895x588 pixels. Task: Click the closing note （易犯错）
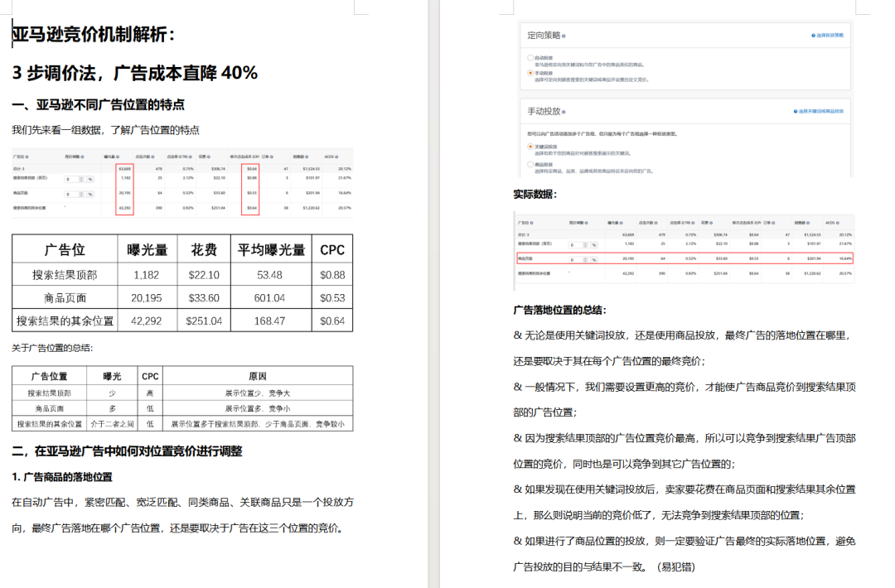[x=676, y=567]
